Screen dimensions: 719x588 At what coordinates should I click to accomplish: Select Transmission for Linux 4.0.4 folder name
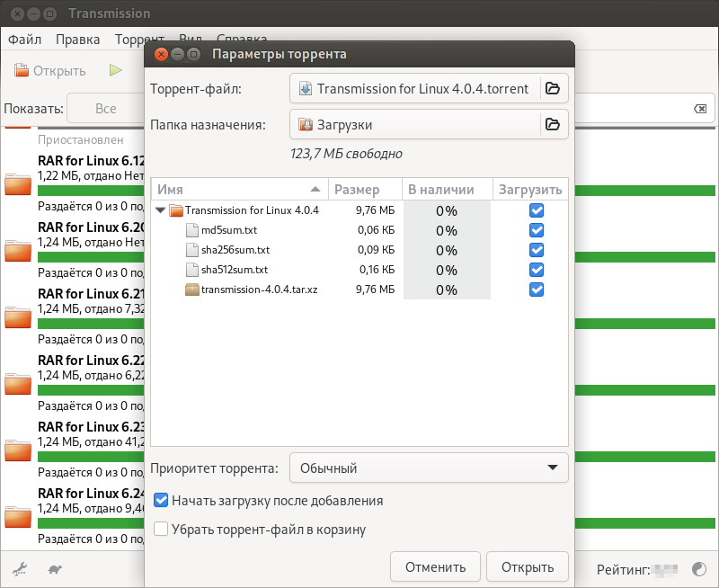pos(252,210)
